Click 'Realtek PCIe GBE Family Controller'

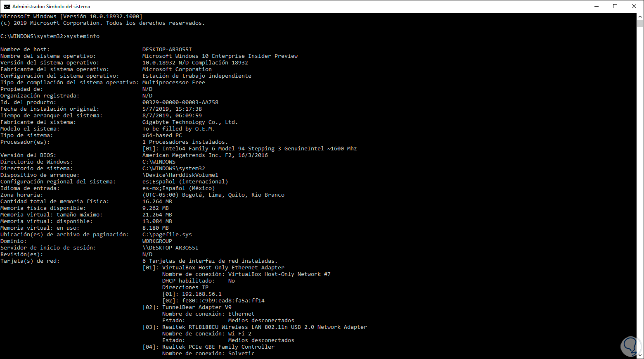coord(218,347)
